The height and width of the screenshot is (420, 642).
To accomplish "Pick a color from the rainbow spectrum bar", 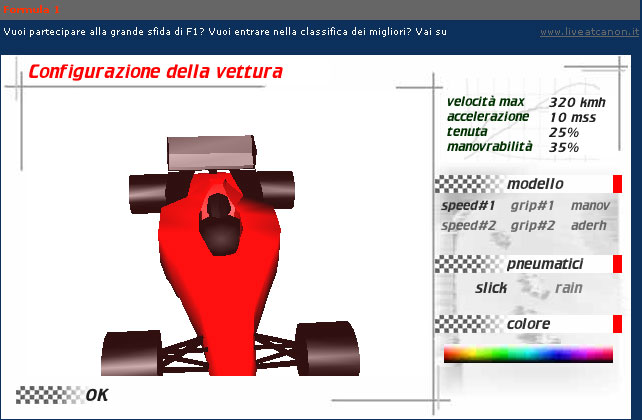I will [528, 354].
